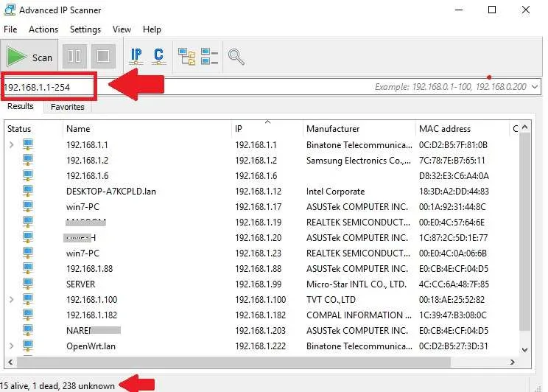
Task: Expand the 192.168.1.1 device row
Action: (11, 144)
